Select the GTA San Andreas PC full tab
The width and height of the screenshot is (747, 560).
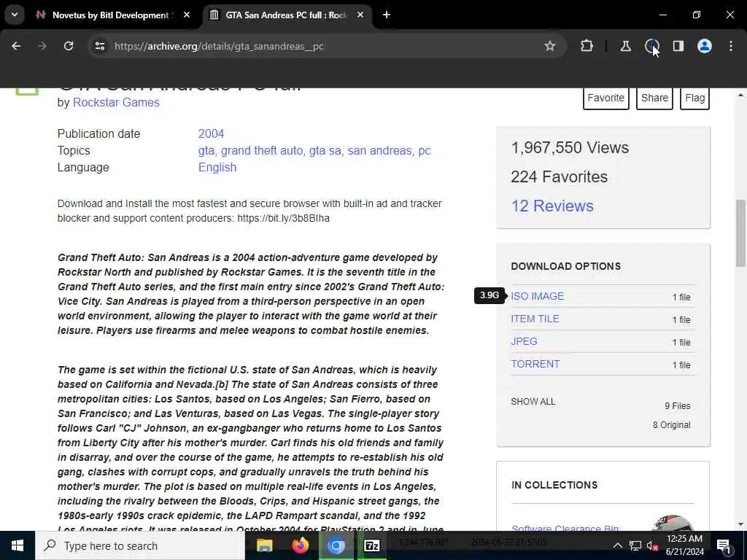(286, 15)
